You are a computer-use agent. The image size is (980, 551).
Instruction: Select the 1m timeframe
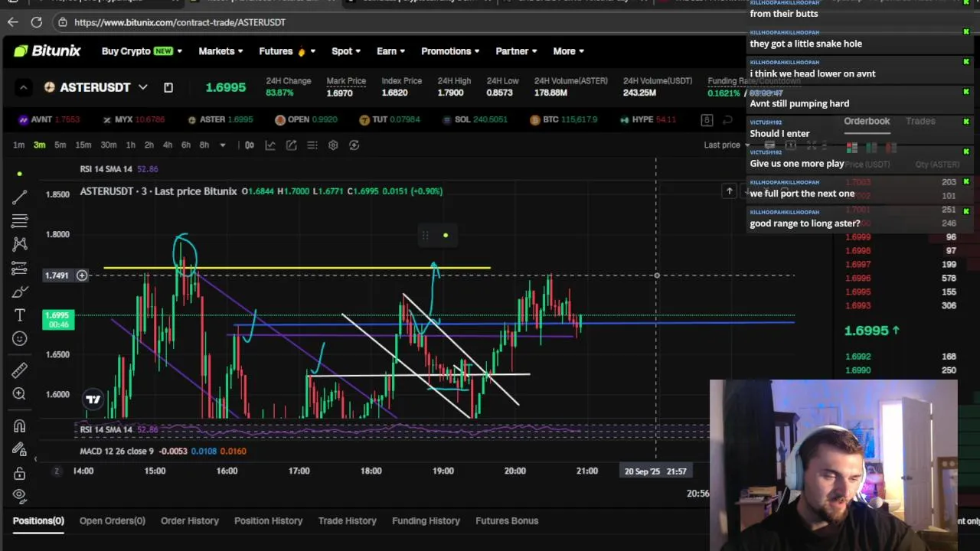click(x=18, y=145)
